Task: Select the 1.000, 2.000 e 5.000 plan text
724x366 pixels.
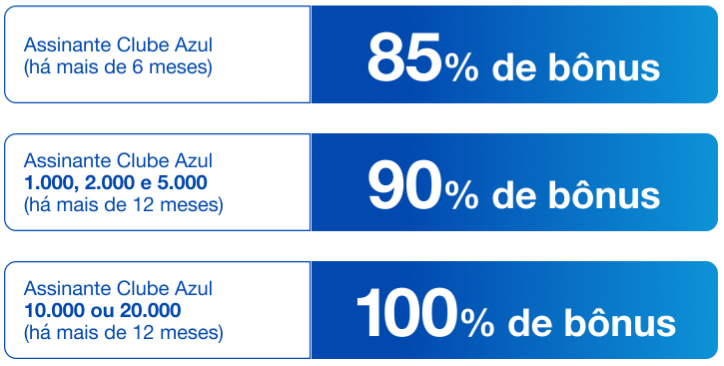Action: click(x=115, y=183)
